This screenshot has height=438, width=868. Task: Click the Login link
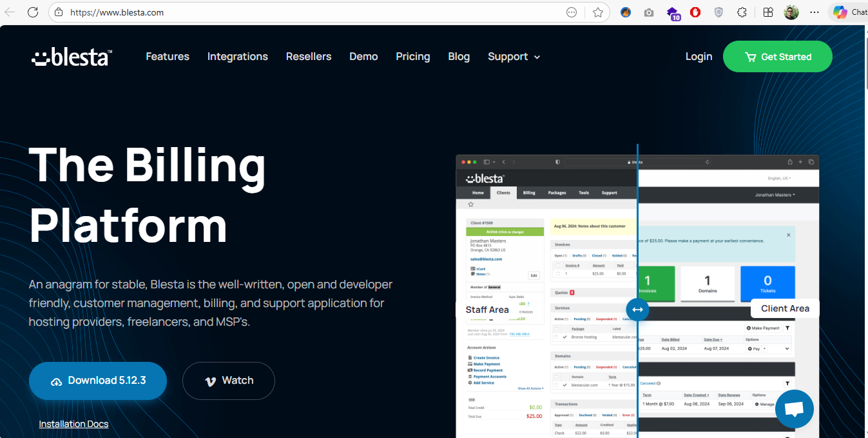point(699,57)
